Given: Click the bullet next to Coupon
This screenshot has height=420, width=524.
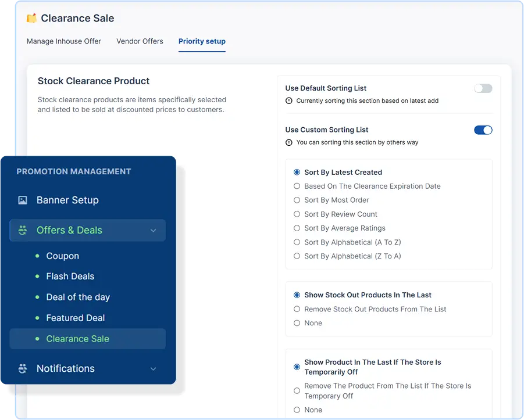Looking at the screenshot, I should click(37, 256).
